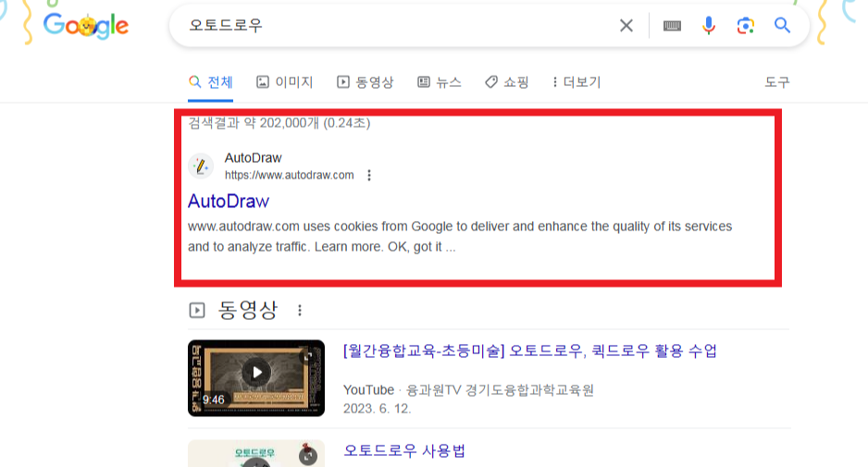Play the 9:46 video thumbnail
Image resolution: width=868 pixels, height=467 pixels.
pos(256,378)
